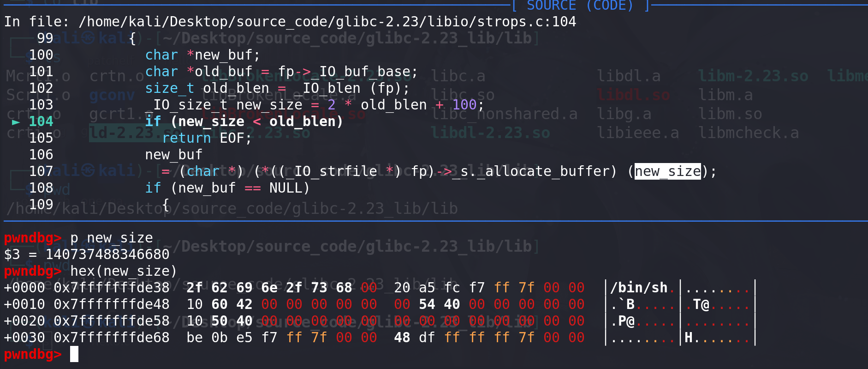
Task: Click 'if (new_size < old_blen)' statement
Action: [x=244, y=121]
